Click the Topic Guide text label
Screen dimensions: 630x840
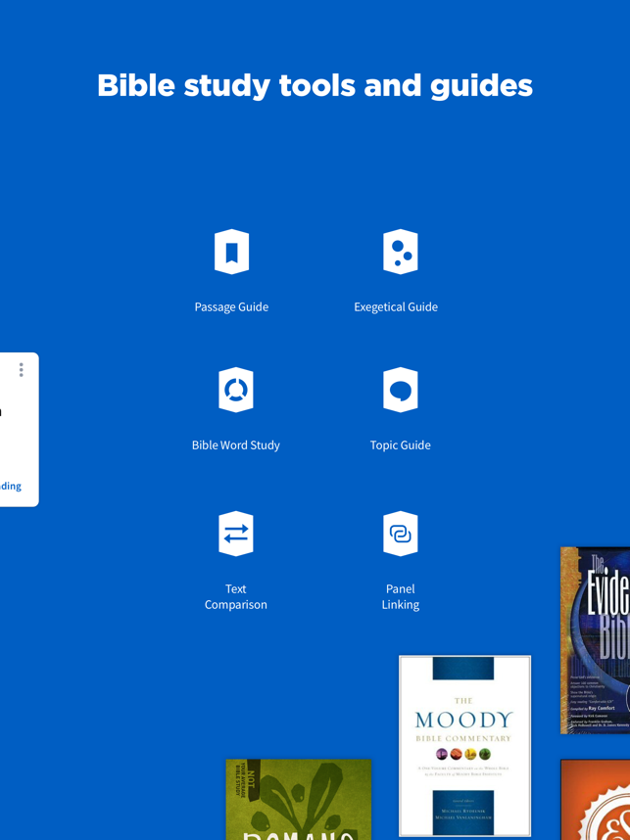click(401, 445)
